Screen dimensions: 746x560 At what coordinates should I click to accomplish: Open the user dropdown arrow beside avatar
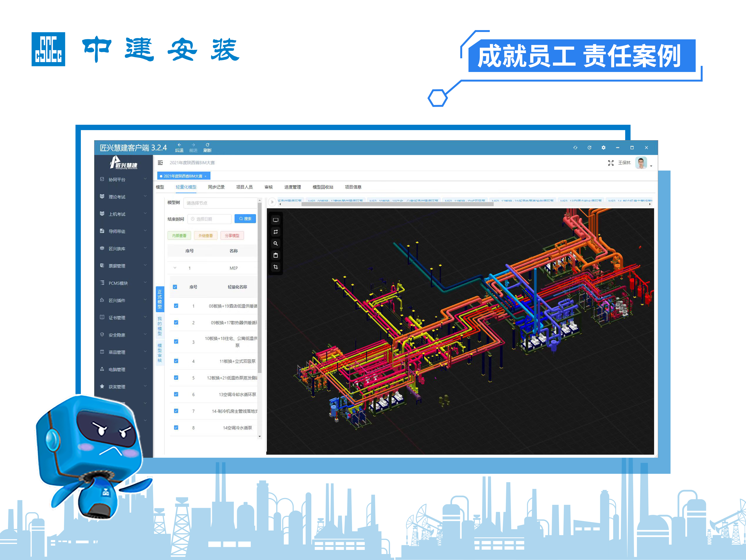pyautogui.click(x=651, y=166)
